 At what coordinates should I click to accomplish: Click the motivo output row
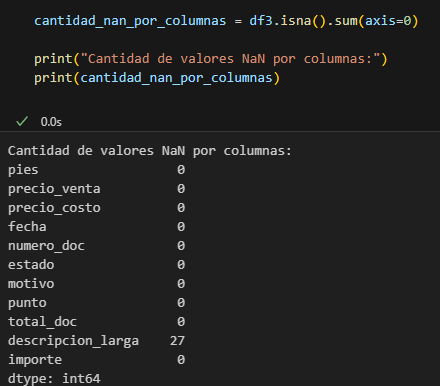(x=96, y=284)
